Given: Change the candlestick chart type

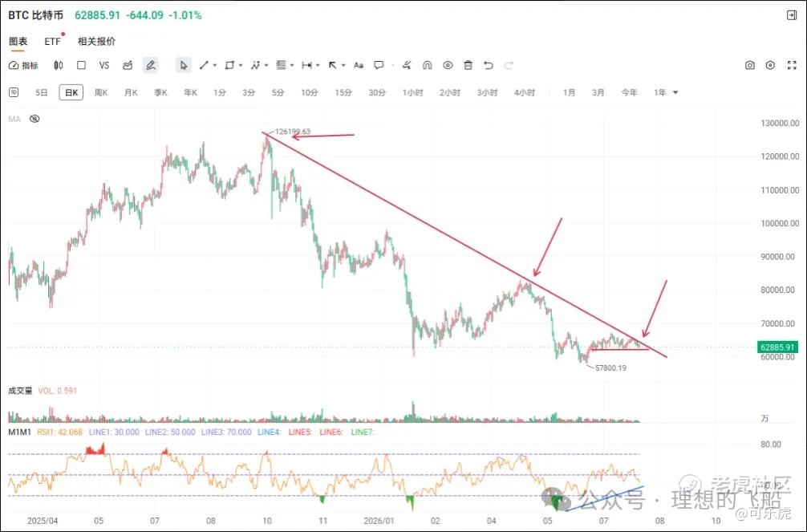Looking at the screenshot, I should pos(58,66).
